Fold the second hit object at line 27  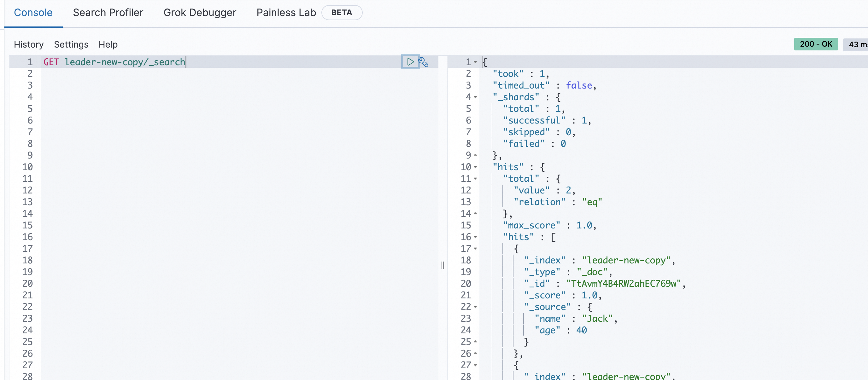pyautogui.click(x=475, y=365)
